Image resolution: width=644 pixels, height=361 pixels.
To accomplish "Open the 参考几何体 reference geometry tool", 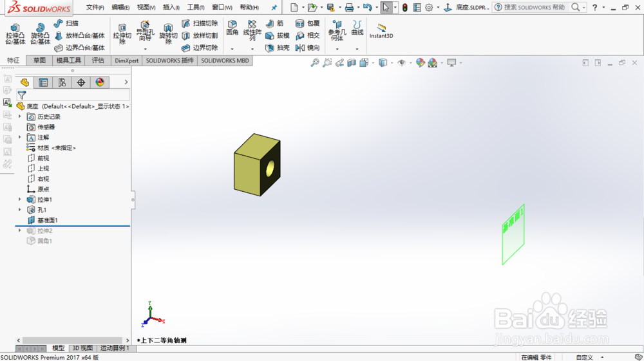I will [x=337, y=31].
